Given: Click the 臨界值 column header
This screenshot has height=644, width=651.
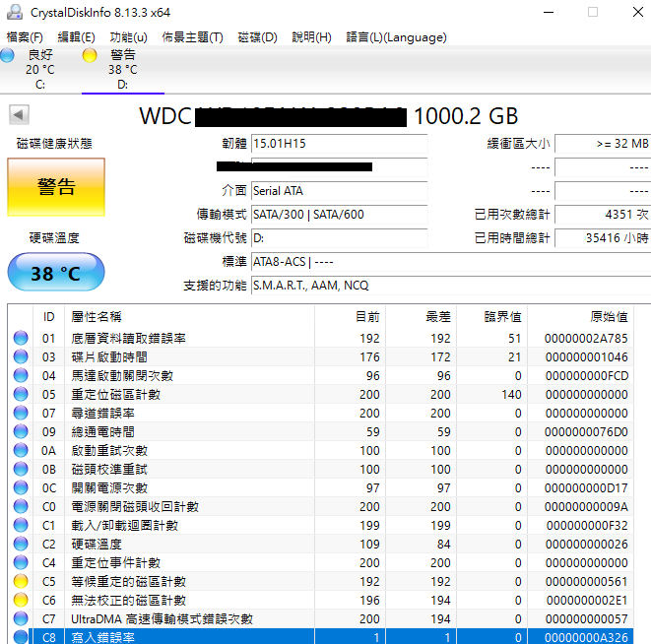Looking at the screenshot, I should point(492,317).
